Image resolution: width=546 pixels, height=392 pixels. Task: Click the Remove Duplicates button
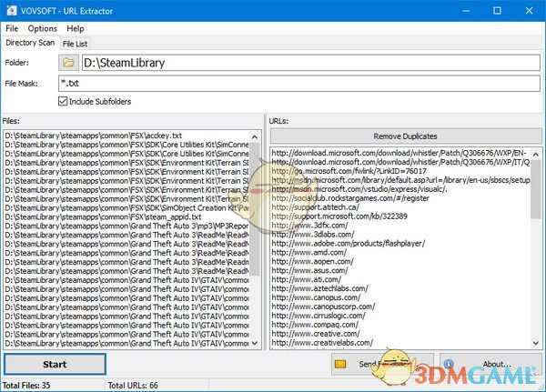[406, 136]
